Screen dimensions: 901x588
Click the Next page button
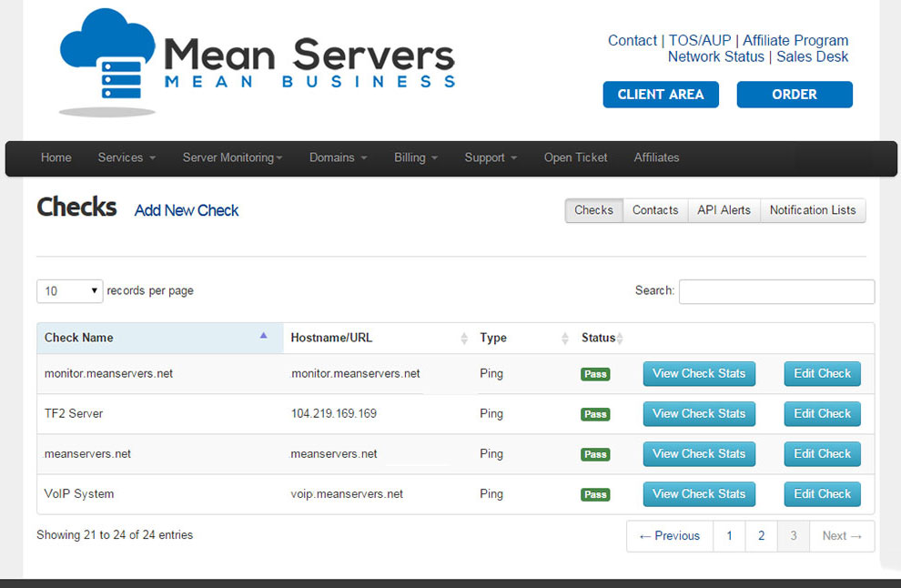pyautogui.click(x=842, y=536)
